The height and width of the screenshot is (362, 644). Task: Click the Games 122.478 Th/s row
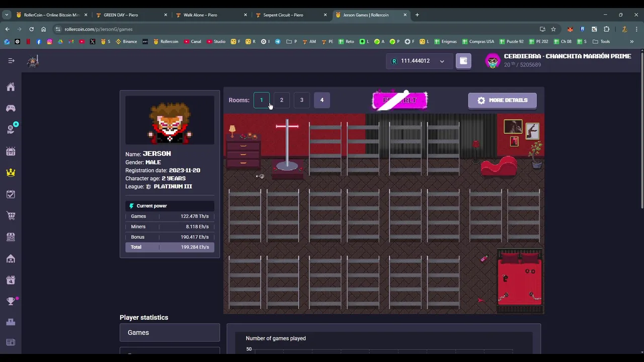point(170,216)
